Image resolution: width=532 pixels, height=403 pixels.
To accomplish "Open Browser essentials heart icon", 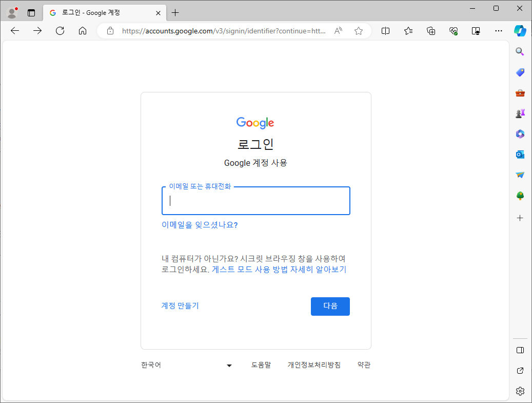I will pos(454,31).
